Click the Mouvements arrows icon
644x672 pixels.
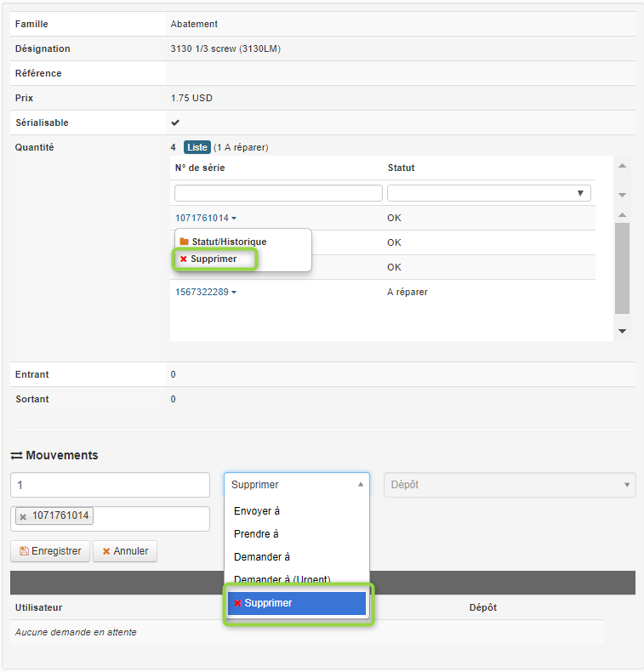pos(16,456)
